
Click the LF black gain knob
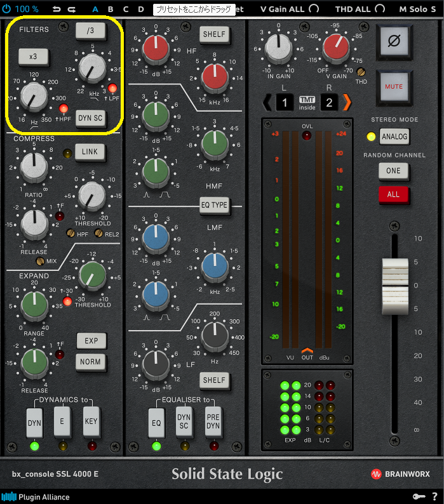(156, 364)
